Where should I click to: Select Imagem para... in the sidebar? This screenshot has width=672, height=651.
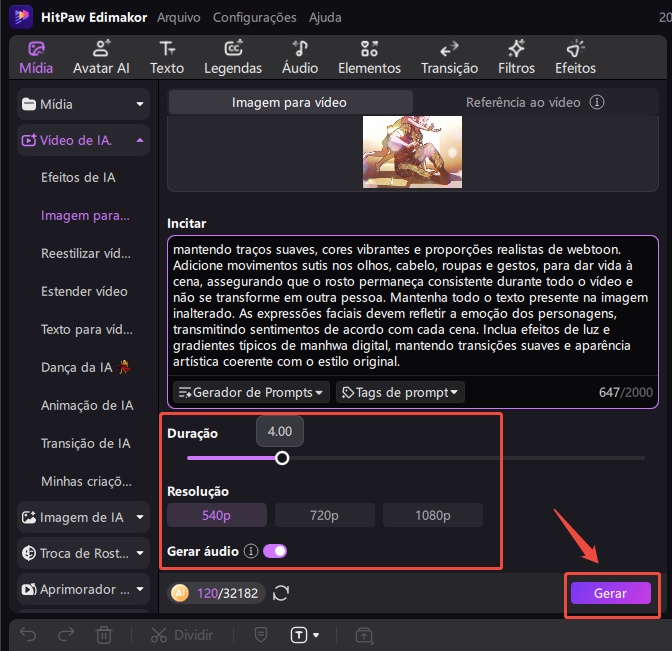(x=85, y=216)
